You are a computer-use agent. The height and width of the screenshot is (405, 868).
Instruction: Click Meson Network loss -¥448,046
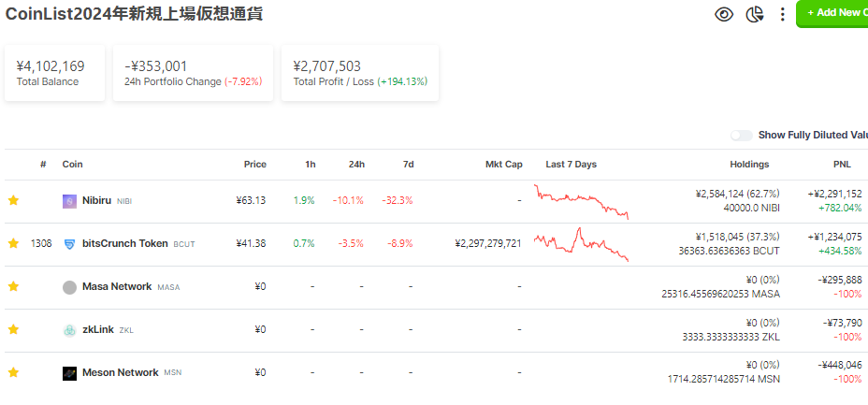point(839,365)
